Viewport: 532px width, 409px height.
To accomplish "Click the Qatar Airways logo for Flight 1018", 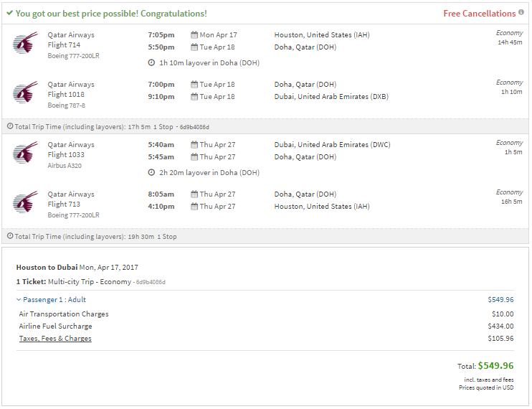I will coord(25,93).
